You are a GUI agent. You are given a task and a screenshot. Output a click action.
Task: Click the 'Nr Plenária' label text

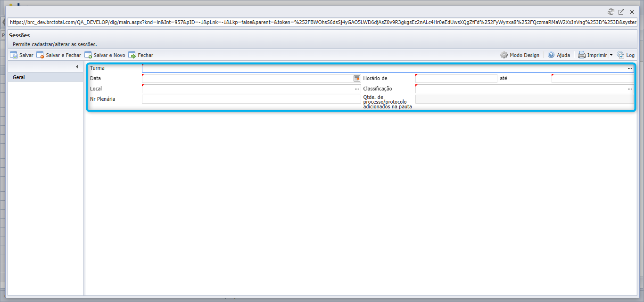point(103,99)
